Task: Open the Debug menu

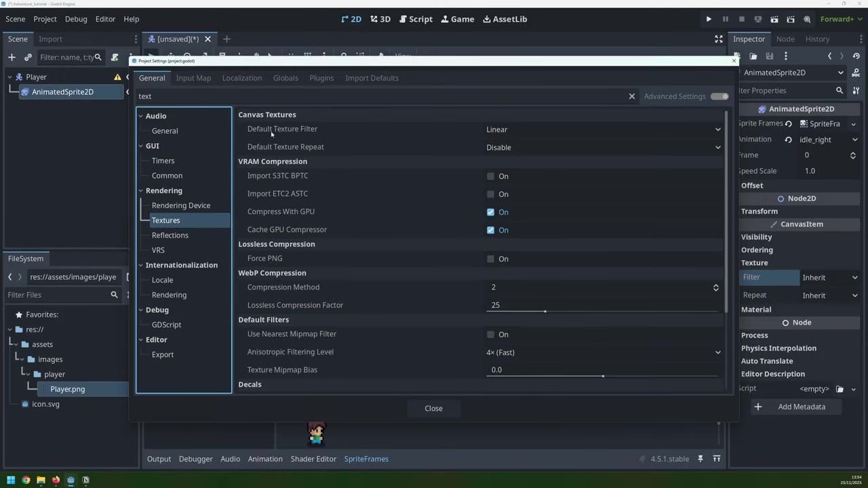Action: tap(76, 19)
